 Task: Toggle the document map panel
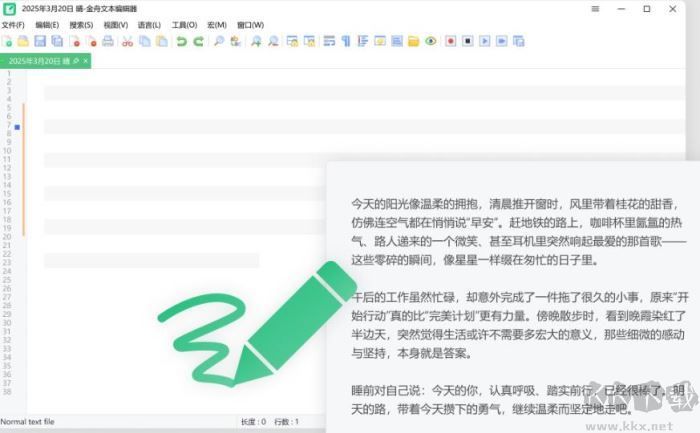pyautogui.click(x=397, y=42)
